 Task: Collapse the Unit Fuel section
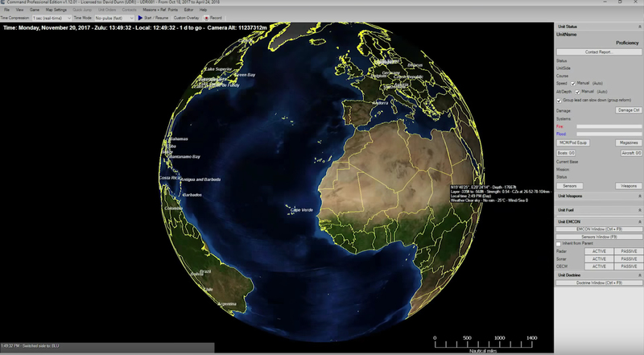pos(638,209)
